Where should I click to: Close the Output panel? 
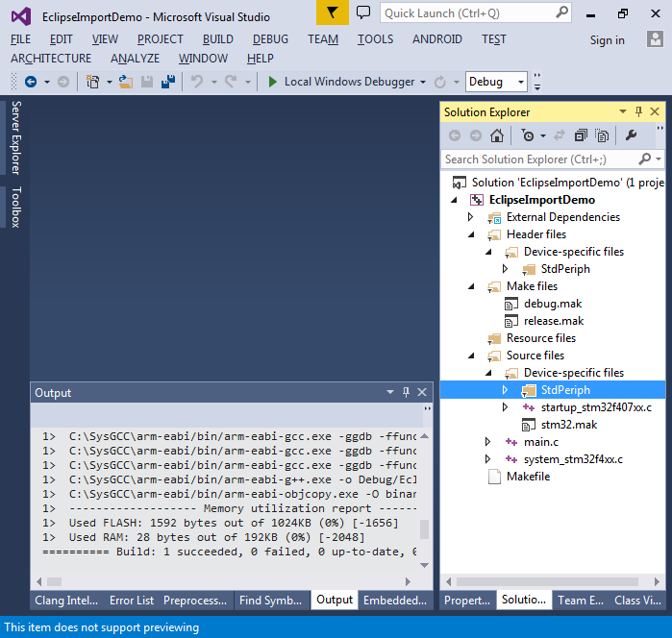tap(422, 392)
